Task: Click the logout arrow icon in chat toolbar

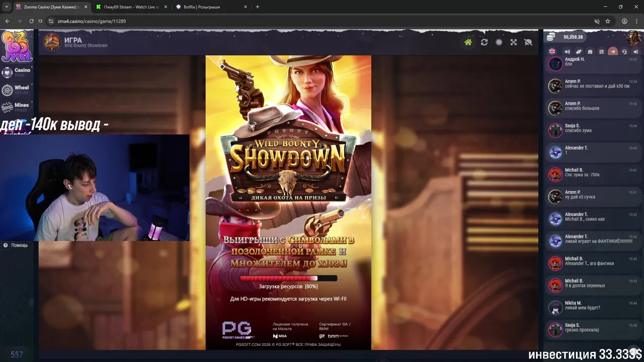Action: [x=635, y=52]
